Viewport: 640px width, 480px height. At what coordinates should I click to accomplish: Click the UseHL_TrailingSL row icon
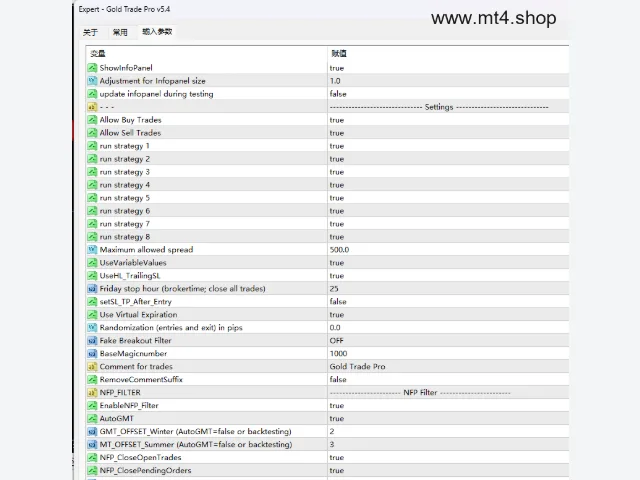[92, 276]
